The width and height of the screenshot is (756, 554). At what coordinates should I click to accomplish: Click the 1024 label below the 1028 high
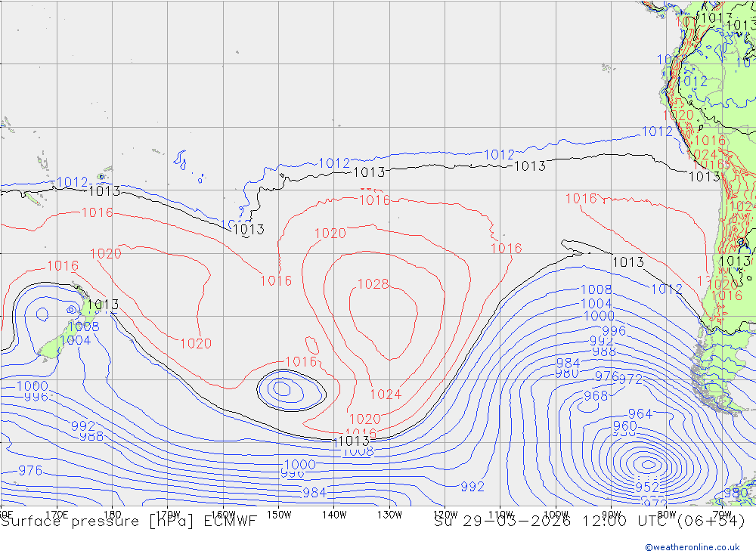coord(386,395)
